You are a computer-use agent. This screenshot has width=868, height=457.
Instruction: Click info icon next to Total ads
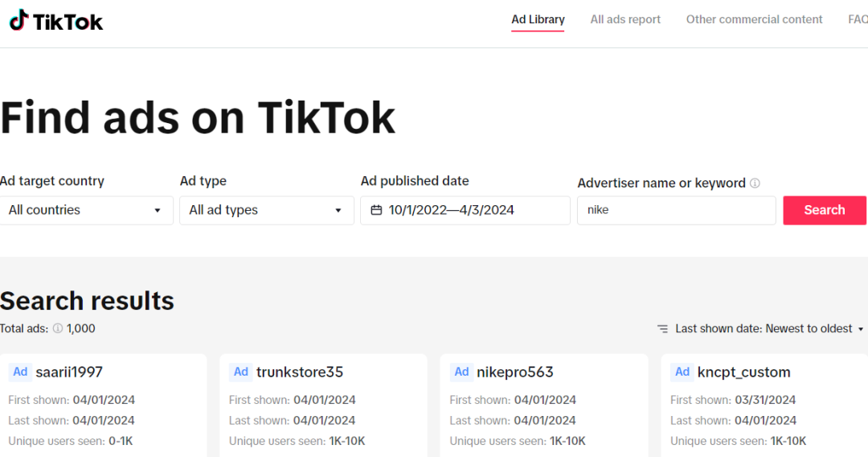point(58,328)
